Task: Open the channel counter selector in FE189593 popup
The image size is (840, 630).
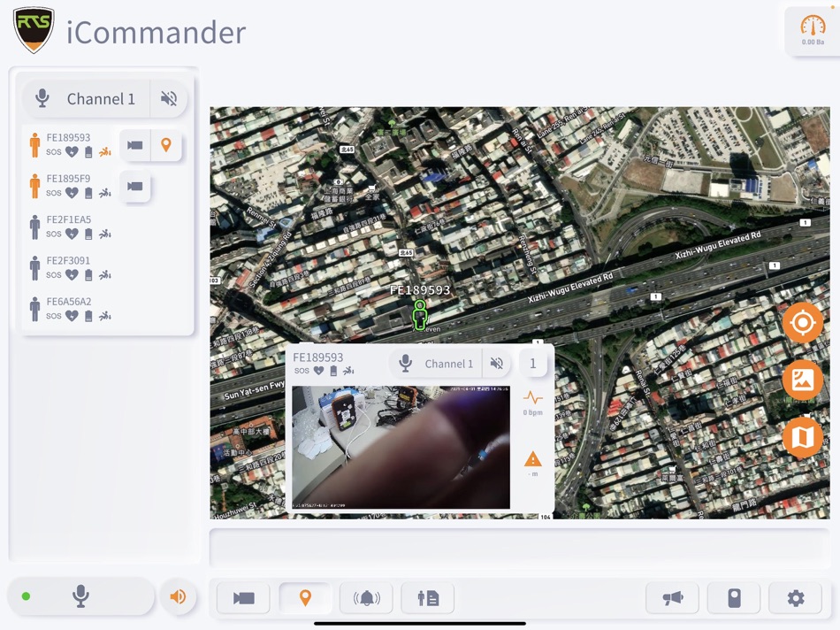Action: click(x=531, y=363)
